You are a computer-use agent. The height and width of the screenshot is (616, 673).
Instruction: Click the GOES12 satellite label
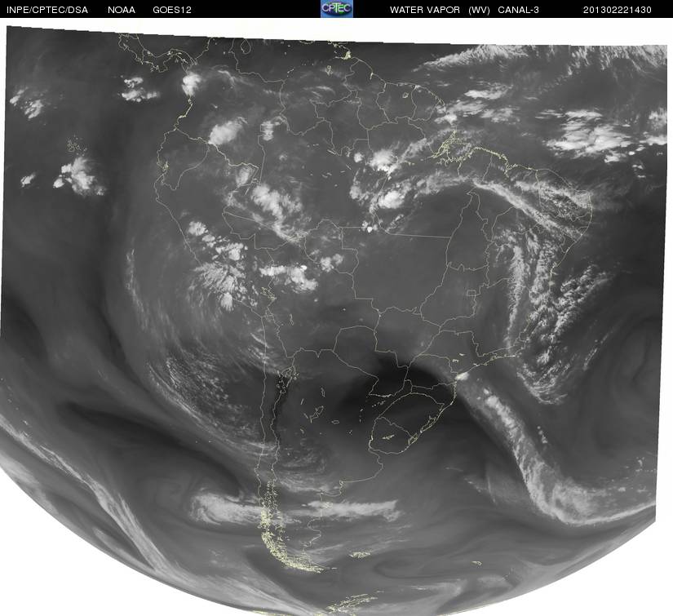coord(172,10)
